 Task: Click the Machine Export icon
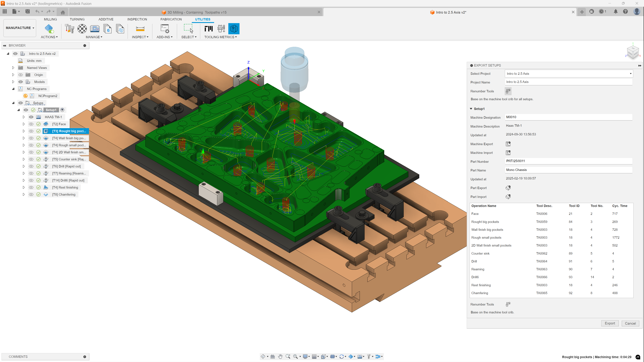coord(508,144)
